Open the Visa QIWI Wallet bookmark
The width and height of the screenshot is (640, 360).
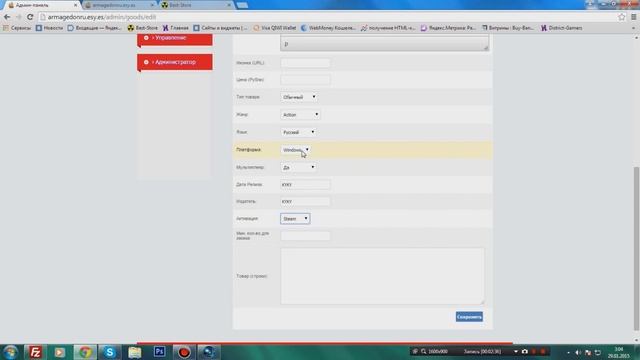click(274, 28)
